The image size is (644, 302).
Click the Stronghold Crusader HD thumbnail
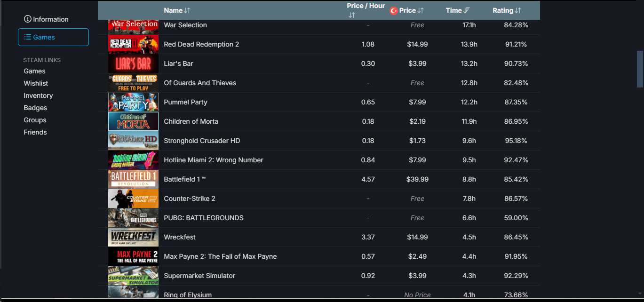(x=133, y=141)
